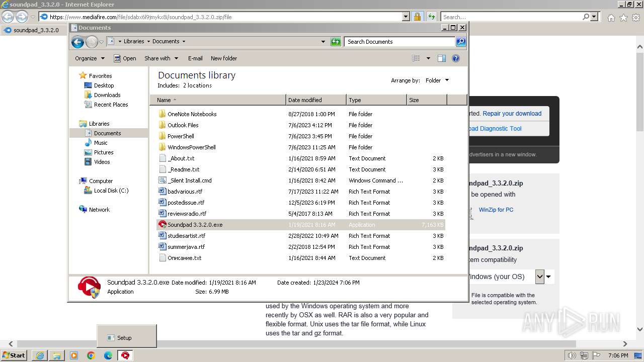
Task: Expand the Explorer address history dropdown
Action: click(x=323, y=42)
